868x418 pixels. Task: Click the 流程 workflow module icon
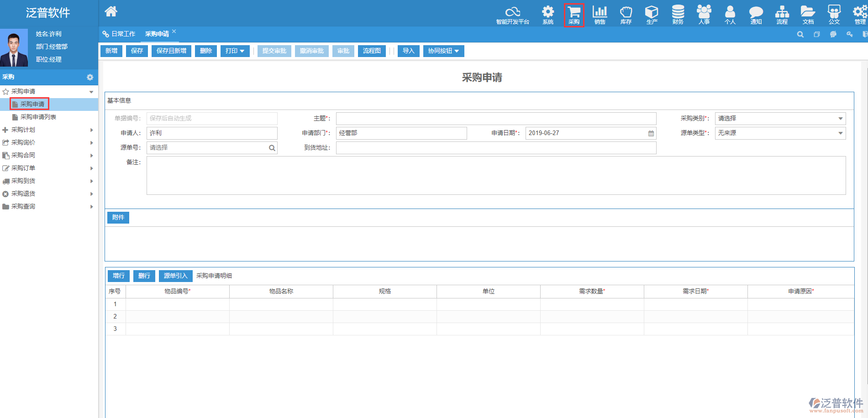782,15
